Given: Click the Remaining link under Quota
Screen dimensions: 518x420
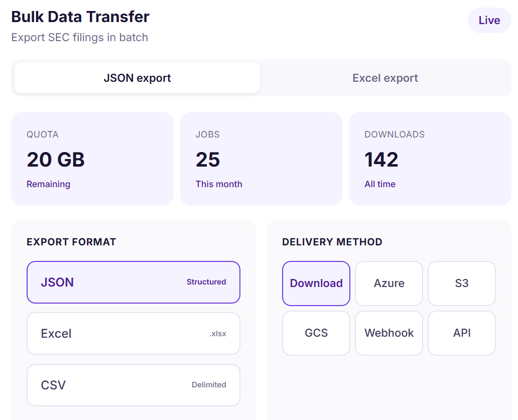Looking at the screenshot, I should tap(48, 184).
